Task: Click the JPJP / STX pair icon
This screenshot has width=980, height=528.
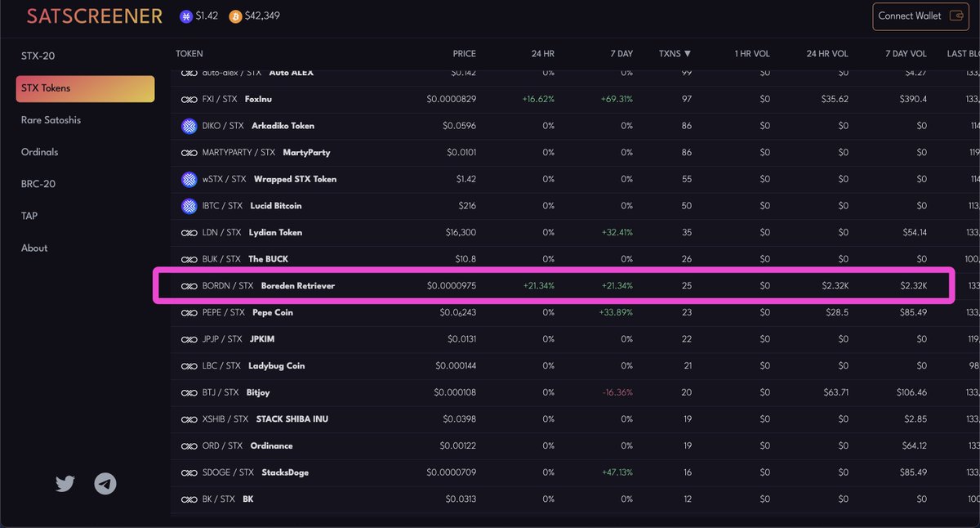Action: click(189, 339)
